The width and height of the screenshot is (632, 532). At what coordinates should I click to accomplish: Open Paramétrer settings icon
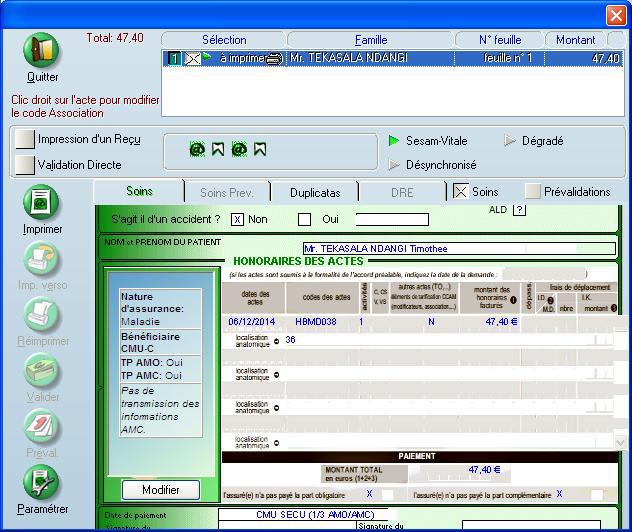[42, 483]
